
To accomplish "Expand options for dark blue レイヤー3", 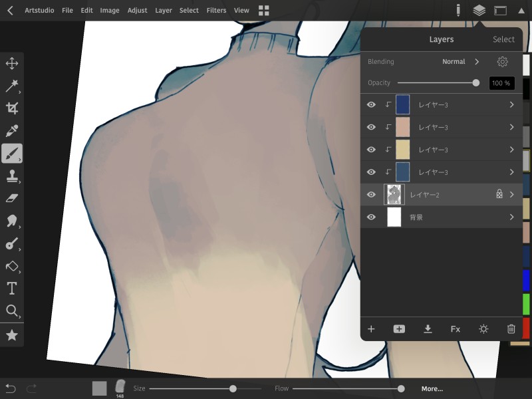I will point(511,104).
